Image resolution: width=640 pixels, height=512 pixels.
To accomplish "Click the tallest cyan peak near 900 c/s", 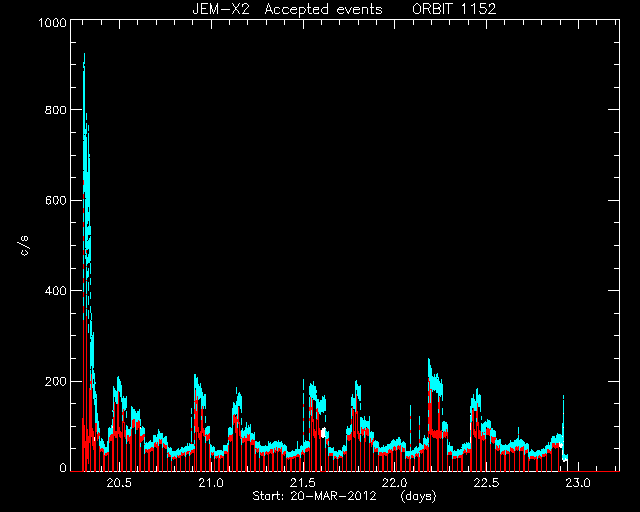I will click(84, 57).
